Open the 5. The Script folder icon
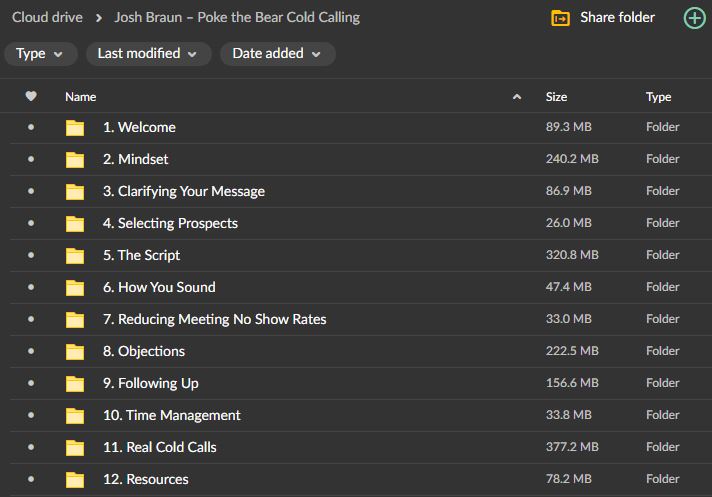The height and width of the screenshot is (497, 712). (x=75, y=256)
